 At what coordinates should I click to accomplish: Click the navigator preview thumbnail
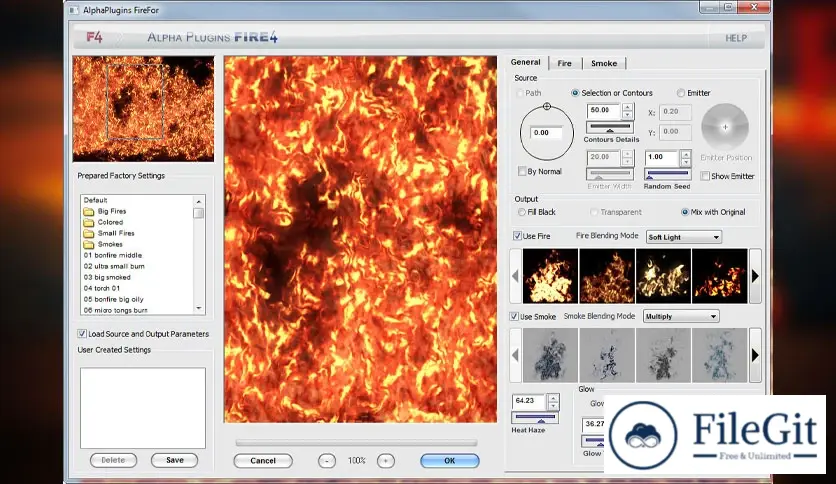click(x=143, y=109)
